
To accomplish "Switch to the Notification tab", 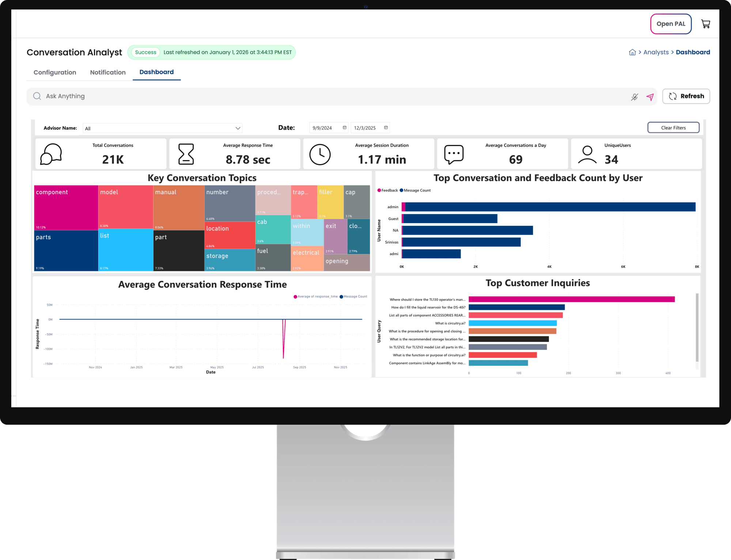I will pyautogui.click(x=108, y=72).
